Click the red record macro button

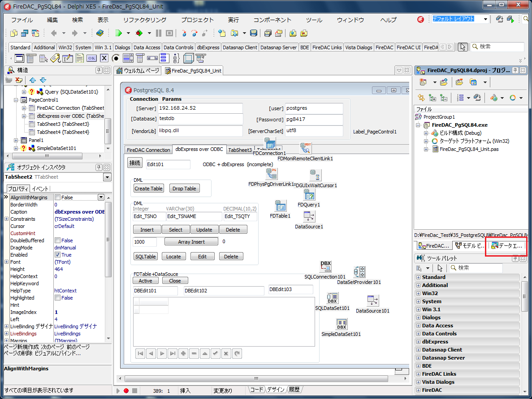(126, 390)
